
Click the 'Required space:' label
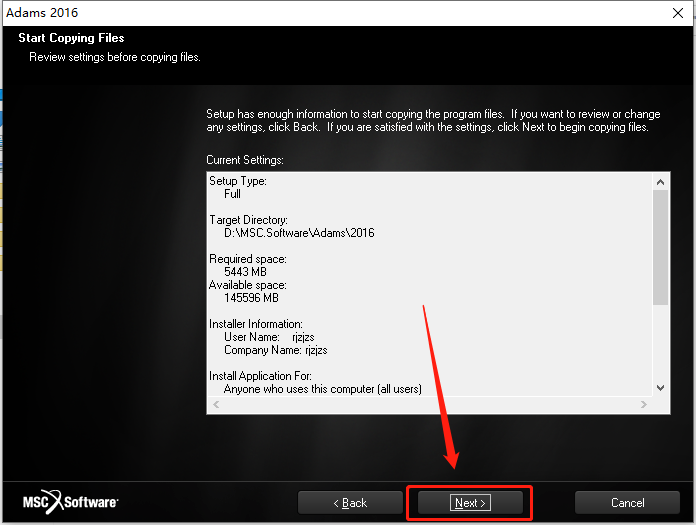pos(248,259)
